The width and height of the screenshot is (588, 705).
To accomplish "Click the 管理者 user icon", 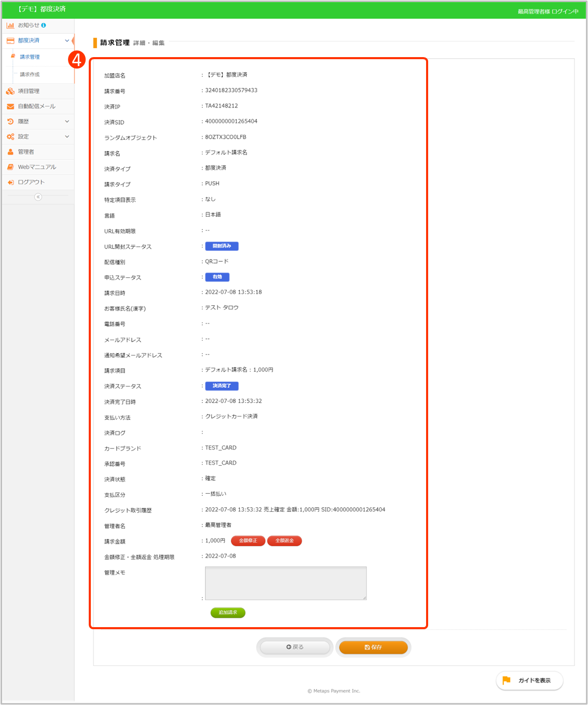I will pos(10,152).
